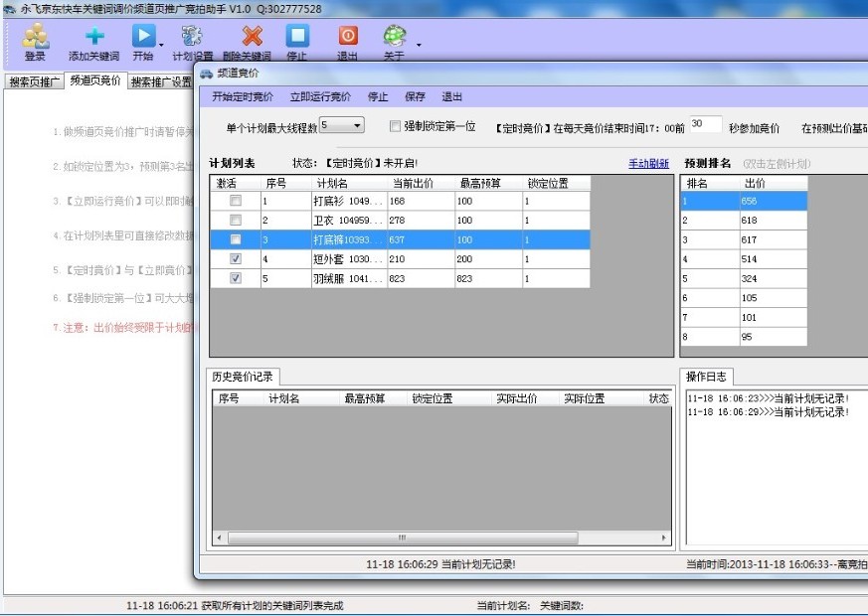Image resolution: width=868 pixels, height=616 pixels.
Task: Uncheck the 激活 box for 短外套 row
Action: click(236, 258)
